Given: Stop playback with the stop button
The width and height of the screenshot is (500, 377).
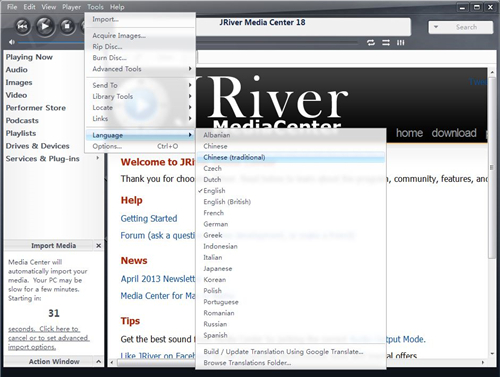Looking at the screenshot, I should 67,26.
